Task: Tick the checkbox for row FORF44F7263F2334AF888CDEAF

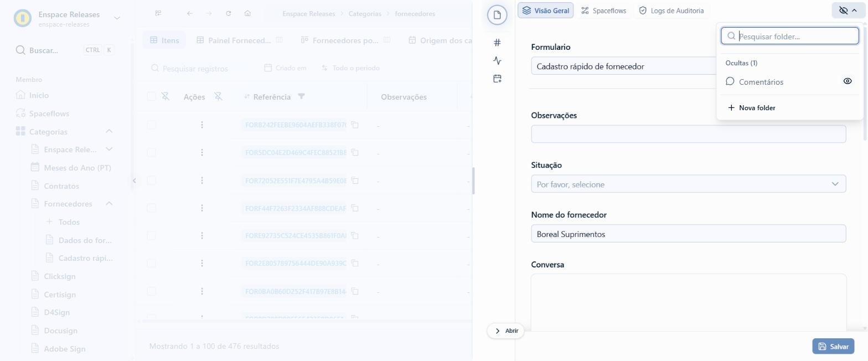Action: [152, 208]
